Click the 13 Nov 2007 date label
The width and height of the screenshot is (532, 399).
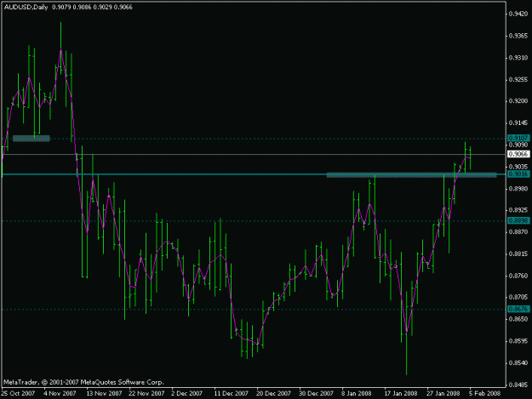pos(104,393)
